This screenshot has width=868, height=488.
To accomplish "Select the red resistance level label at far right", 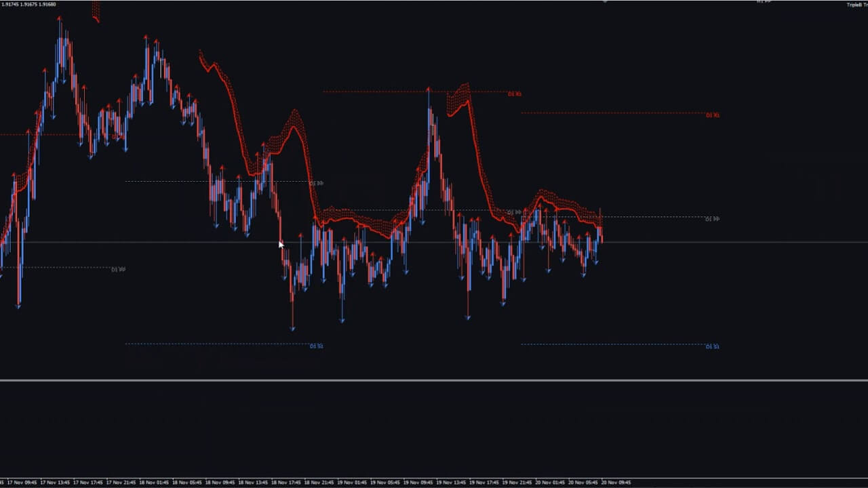I will point(712,115).
